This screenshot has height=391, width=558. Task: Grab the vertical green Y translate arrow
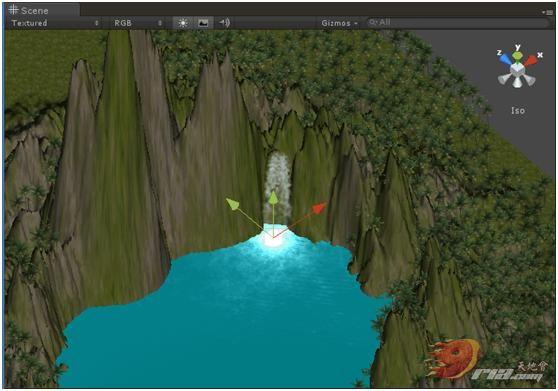pos(273,198)
